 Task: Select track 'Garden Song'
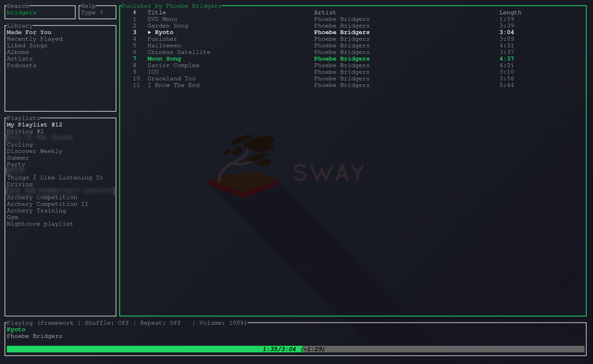168,26
